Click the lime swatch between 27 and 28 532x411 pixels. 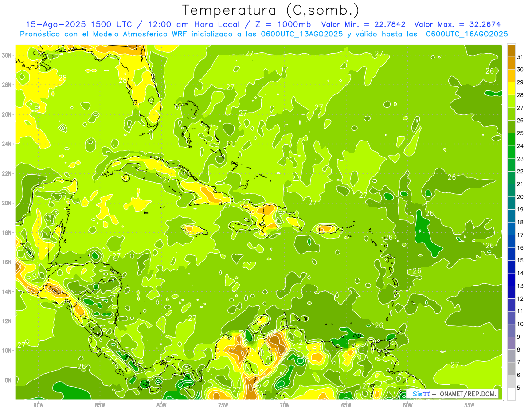pos(511,101)
